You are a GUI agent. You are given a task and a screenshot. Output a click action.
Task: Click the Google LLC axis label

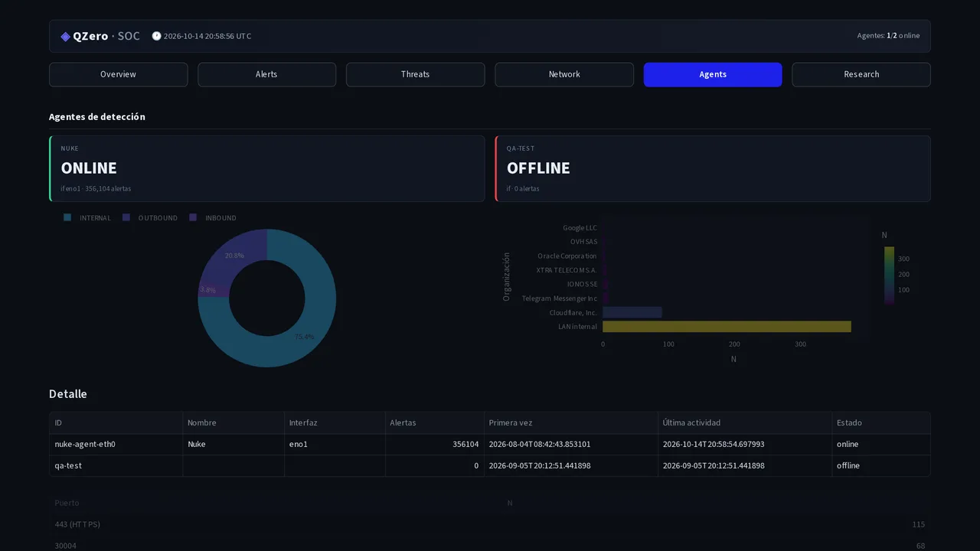pyautogui.click(x=580, y=228)
